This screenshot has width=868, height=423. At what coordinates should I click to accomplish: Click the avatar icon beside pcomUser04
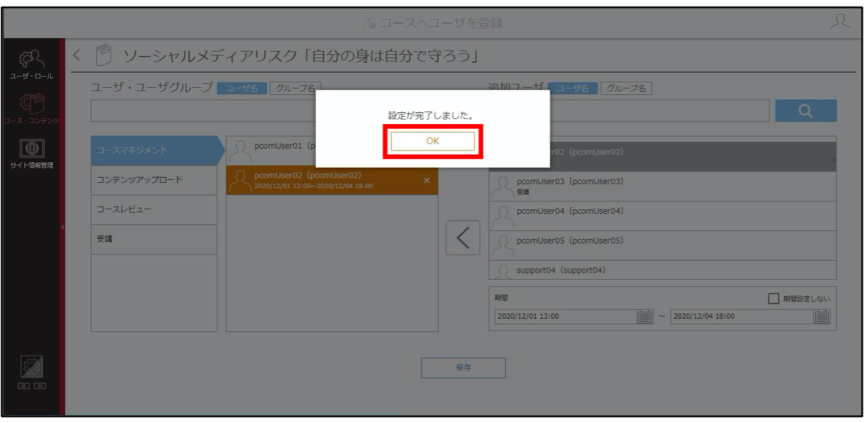(x=504, y=216)
